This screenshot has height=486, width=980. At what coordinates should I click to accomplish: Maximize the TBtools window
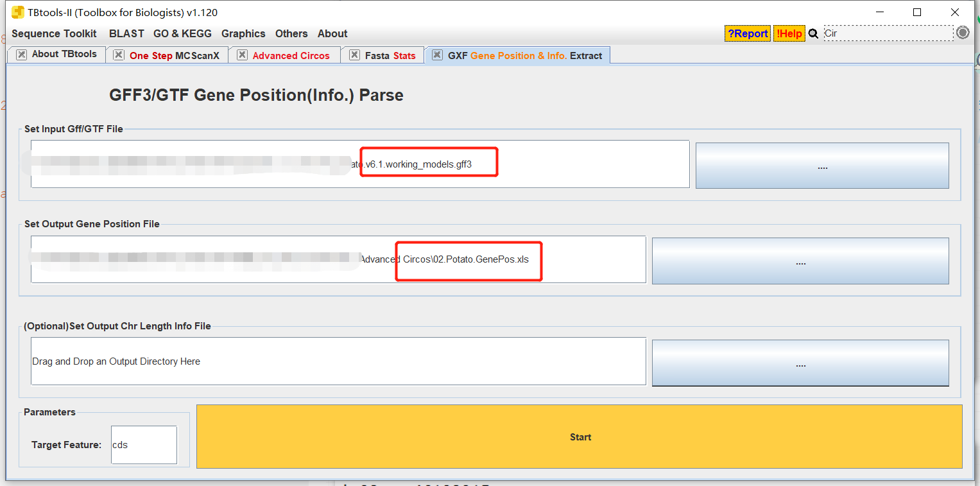point(917,12)
